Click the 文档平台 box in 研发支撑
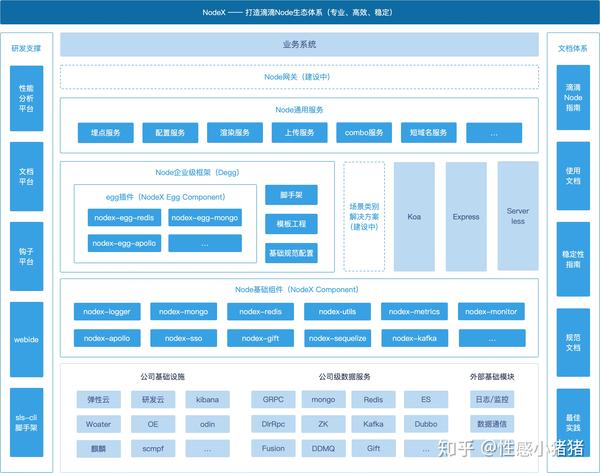This screenshot has width=600, height=473. point(26,176)
